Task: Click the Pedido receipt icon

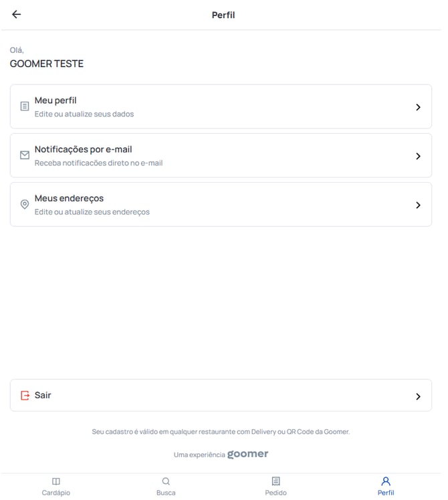Action: [x=275, y=481]
